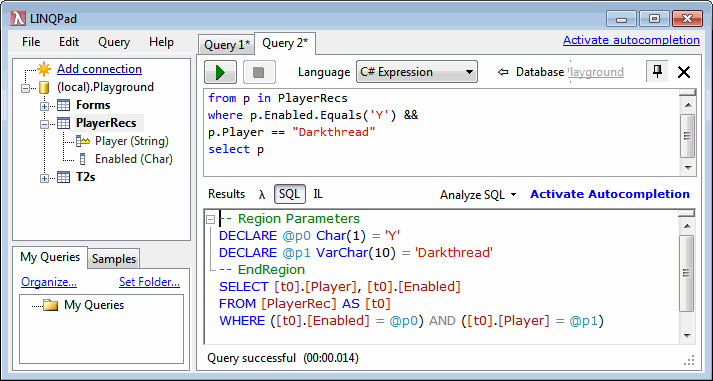The image size is (713, 381).
Task: Click the Forms table icon
Action: click(x=63, y=105)
